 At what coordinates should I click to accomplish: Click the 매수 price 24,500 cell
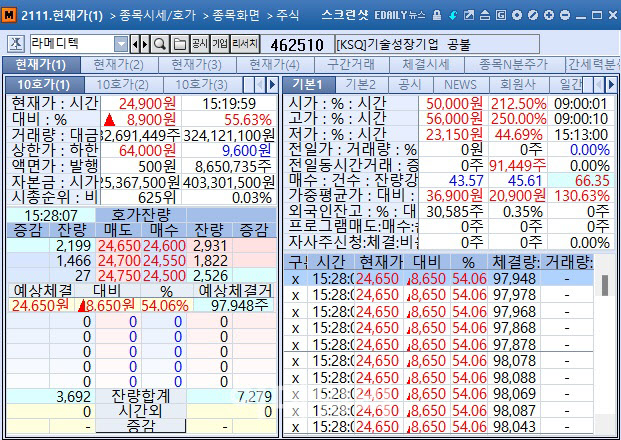tap(164, 276)
